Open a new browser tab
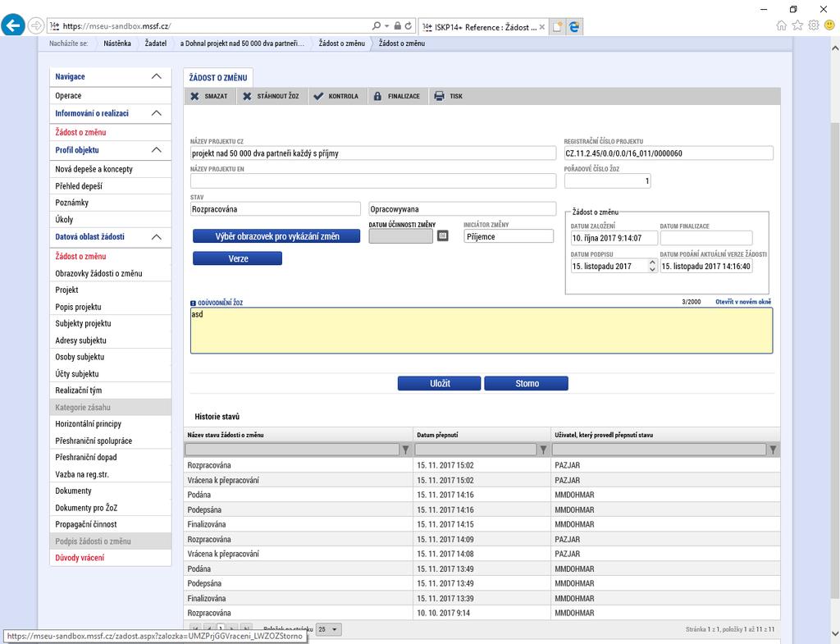The width and height of the screenshot is (840, 644). [x=557, y=27]
